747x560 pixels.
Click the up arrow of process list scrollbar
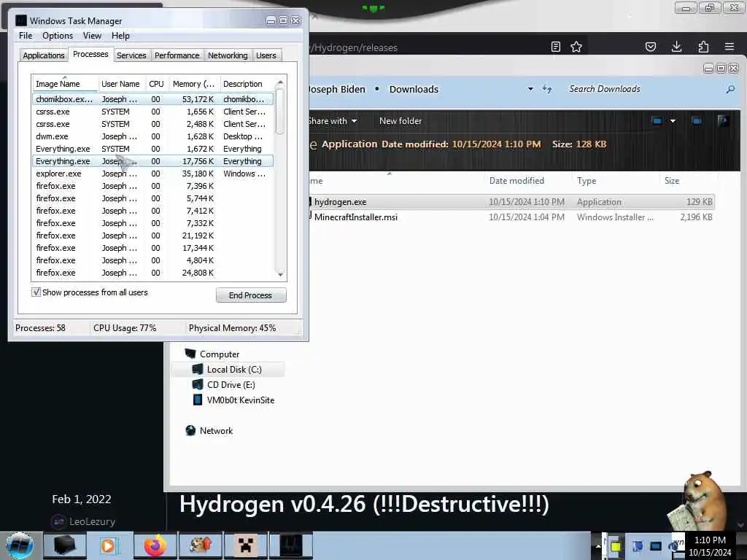pos(280,82)
